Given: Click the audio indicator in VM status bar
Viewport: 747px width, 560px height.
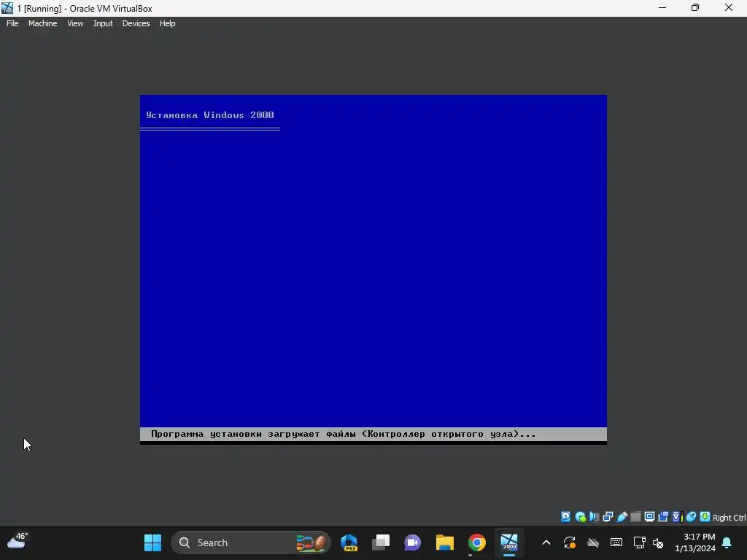Looking at the screenshot, I should click(594, 517).
